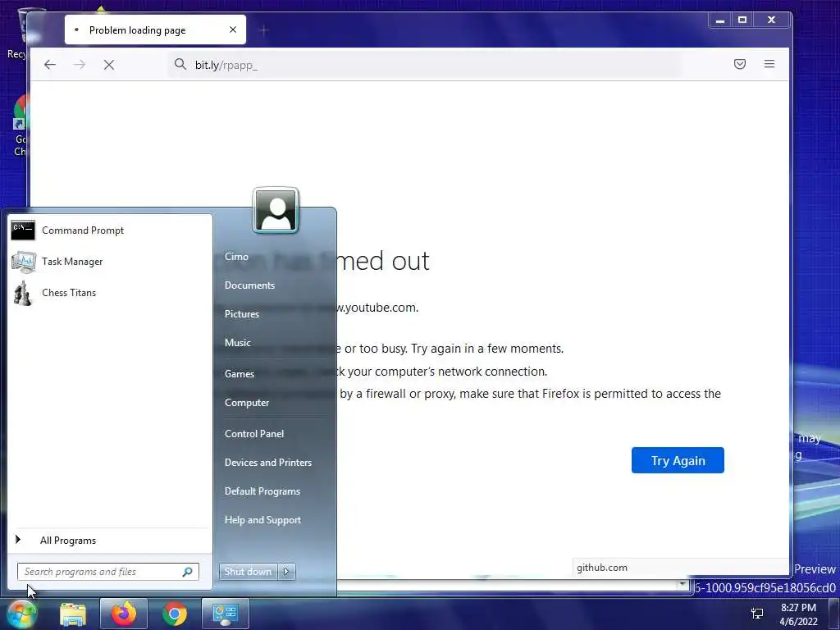Viewport: 840px width, 630px height.
Task: Save page to Pocket
Action: click(x=740, y=64)
